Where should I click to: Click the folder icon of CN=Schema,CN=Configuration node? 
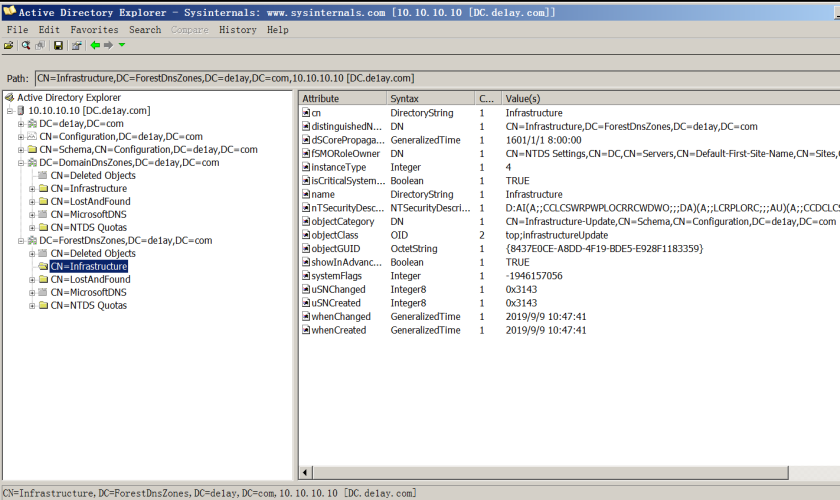[x=32, y=150]
